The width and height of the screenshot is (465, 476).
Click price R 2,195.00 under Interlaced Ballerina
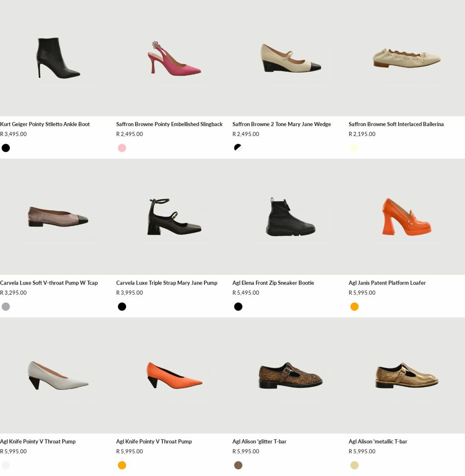362,134
